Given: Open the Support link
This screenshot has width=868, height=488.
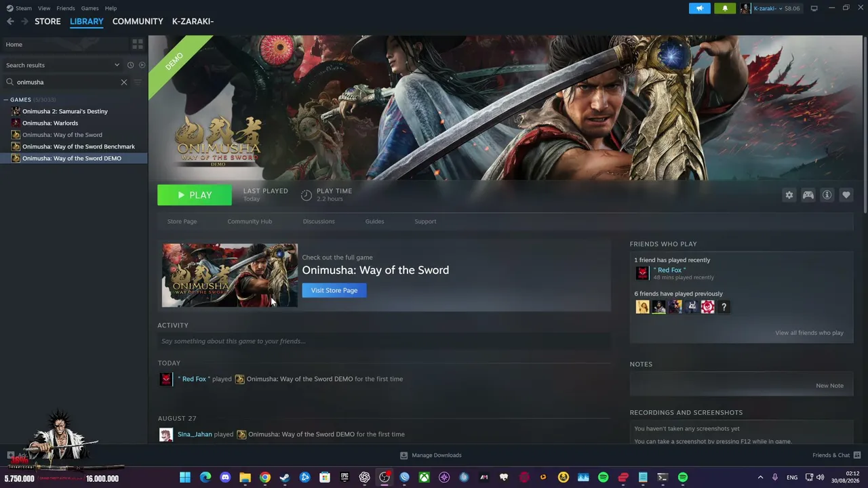Looking at the screenshot, I should [425, 222].
